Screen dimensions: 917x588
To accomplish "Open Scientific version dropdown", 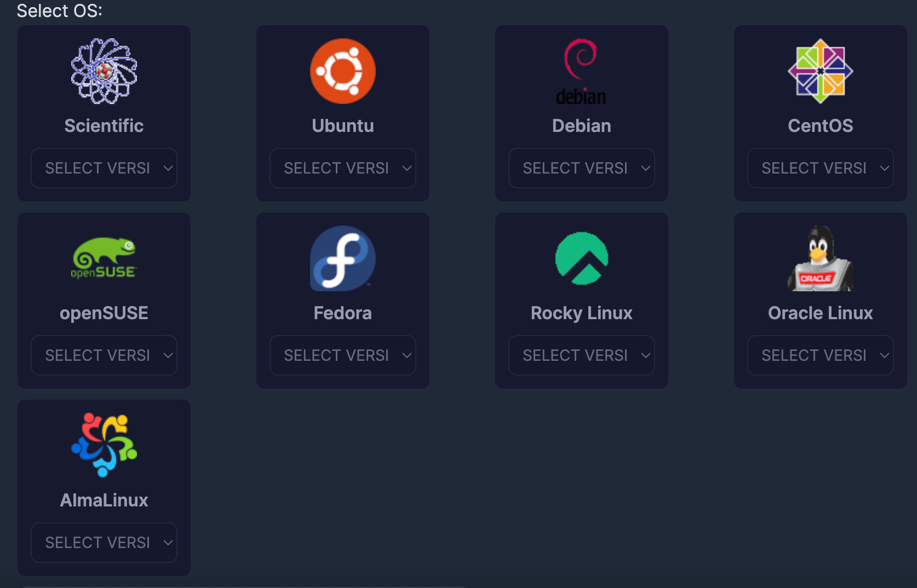I will pos(104,168).
